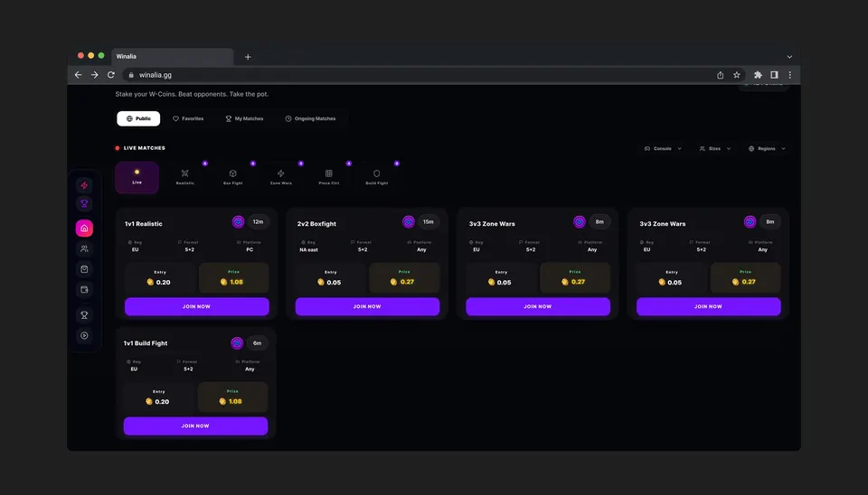868x495 pixels.
Task: Click the 15m timer on 2v2 Boxfight
Action: coord(429,222)
